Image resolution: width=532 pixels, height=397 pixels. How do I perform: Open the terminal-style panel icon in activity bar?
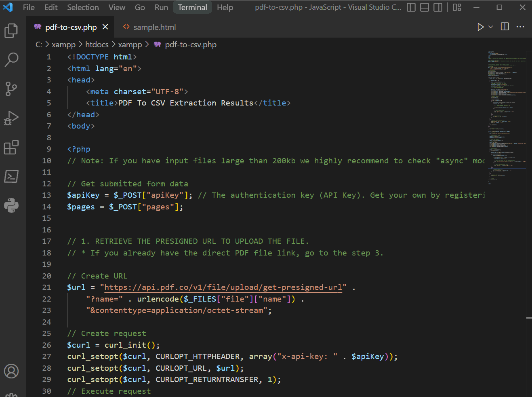(x=11, y=176)
